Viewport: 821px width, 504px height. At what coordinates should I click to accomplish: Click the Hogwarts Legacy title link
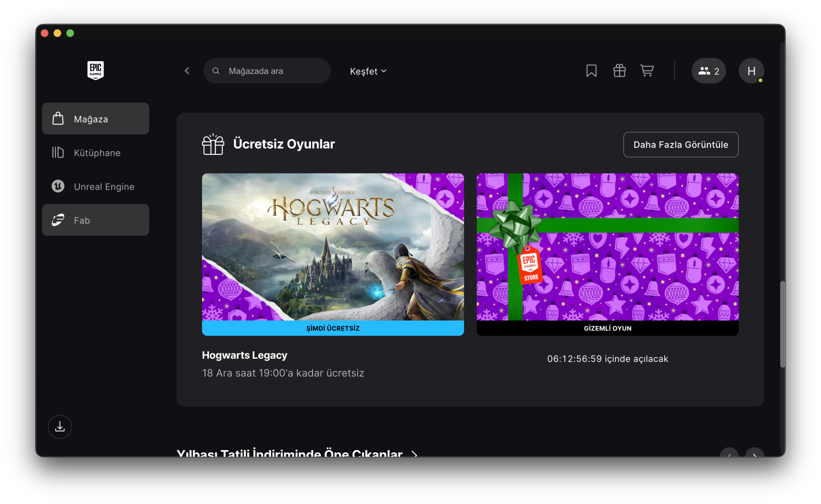pyautogui.click(x=244, y=355)
